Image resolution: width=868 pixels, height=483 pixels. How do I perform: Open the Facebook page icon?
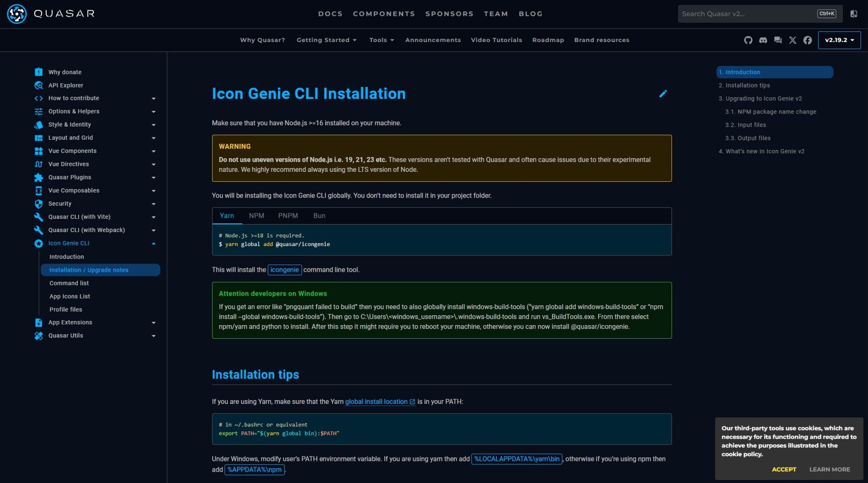click(807, 40)
